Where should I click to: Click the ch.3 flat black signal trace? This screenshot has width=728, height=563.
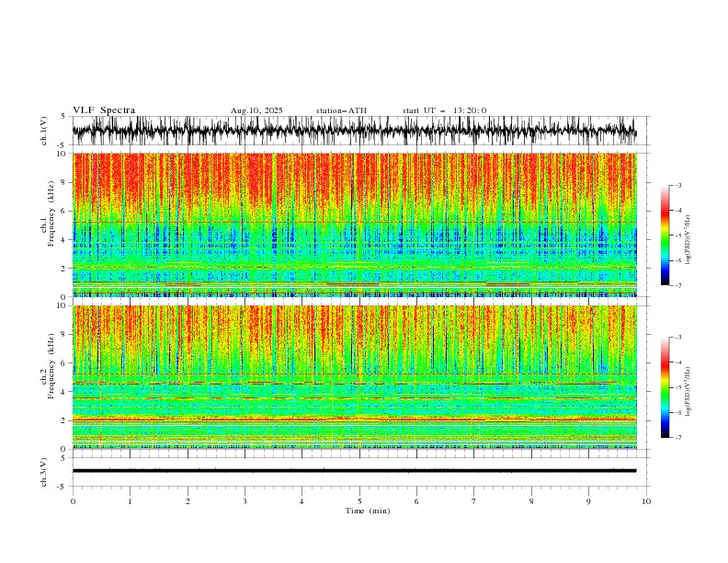(354, 471)
